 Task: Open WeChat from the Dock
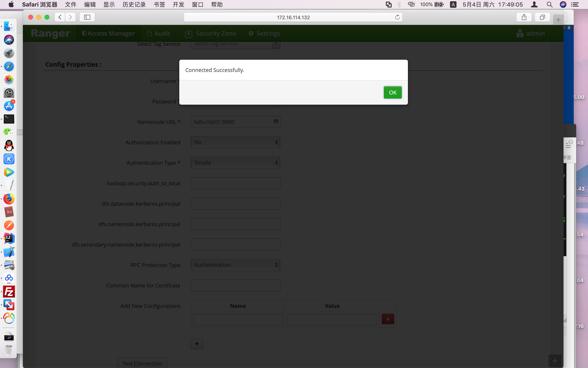(x=9, y=132)
